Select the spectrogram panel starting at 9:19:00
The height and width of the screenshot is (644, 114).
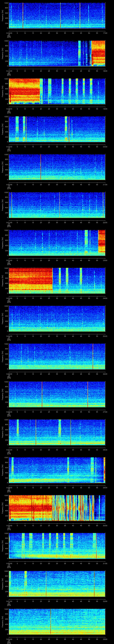click(x=57, y=129)
